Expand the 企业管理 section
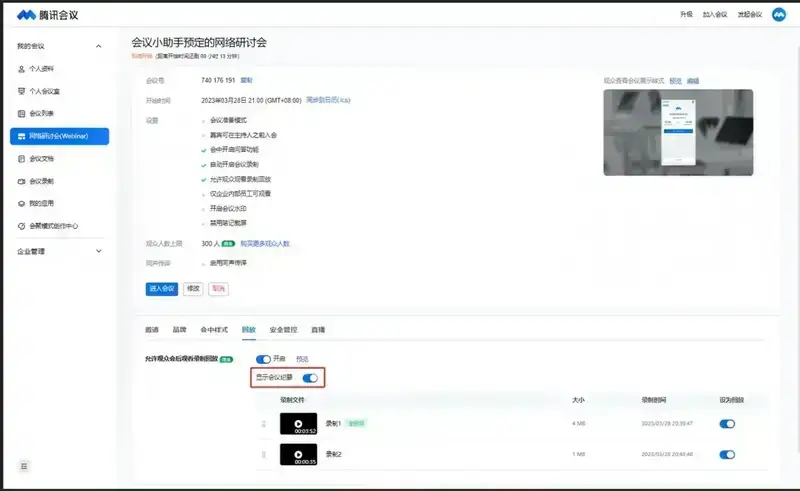Viewport: 800px width, 491px height. pyautogui.click(x=98, y=251)
